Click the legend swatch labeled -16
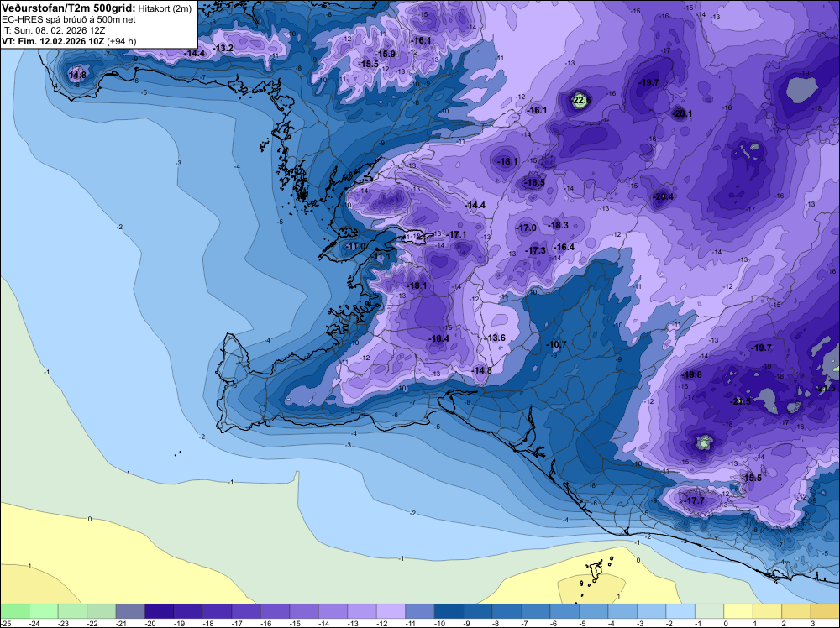Screen dimensions: 840x628 pos(275,611)
